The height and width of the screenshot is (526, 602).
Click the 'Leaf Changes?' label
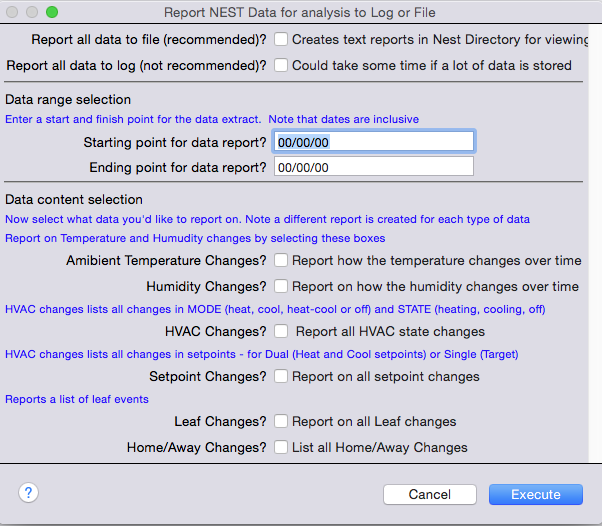click(x=220, y=422)
